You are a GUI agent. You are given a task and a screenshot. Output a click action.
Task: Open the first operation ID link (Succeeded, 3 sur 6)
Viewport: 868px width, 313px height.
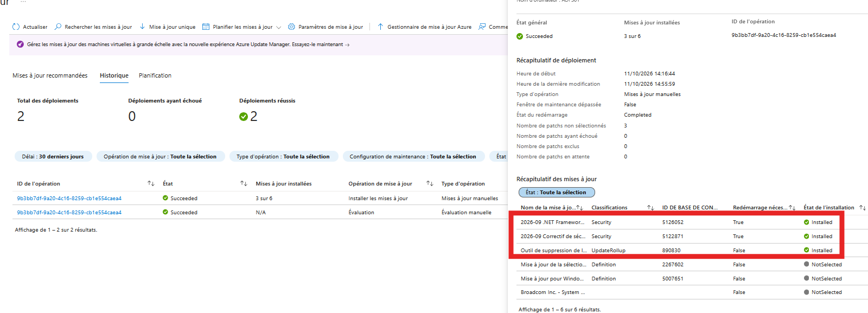(69, 199)
